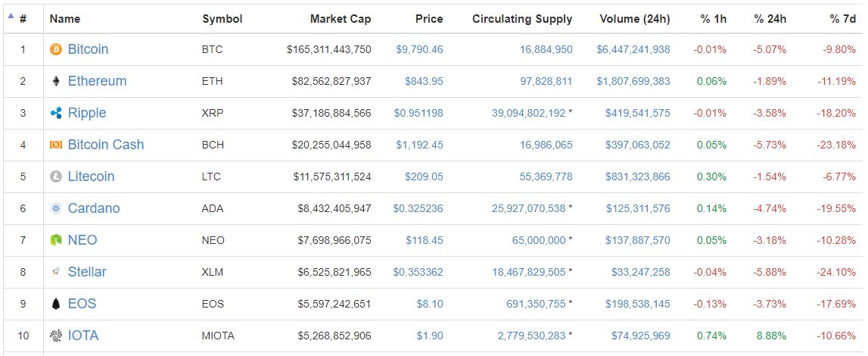Sort by Circulating Supply column header
868x356 pixels.
click(522, 19)
